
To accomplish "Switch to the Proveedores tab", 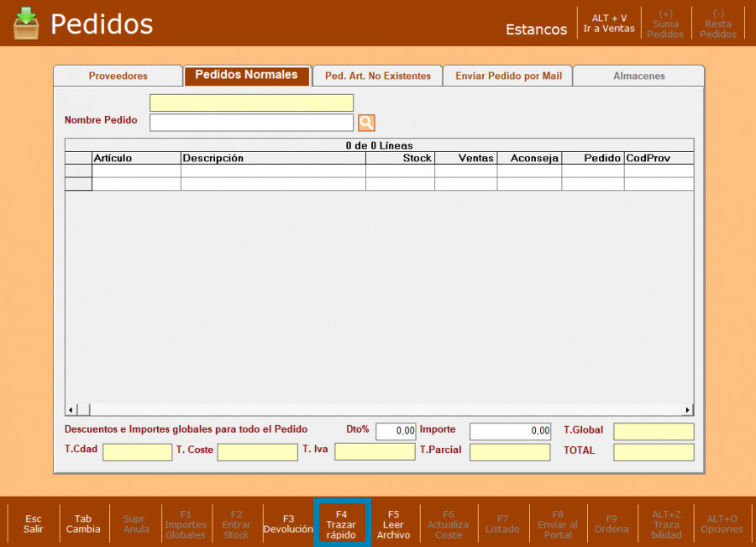I will coord(118,76).
